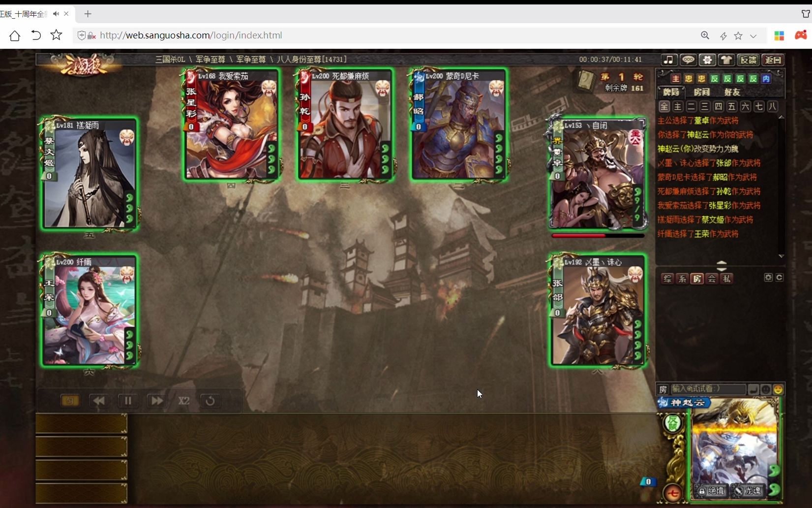812x508 pixels.
Task: Activate the 绝境 skill button
Action: pos(712,491)
